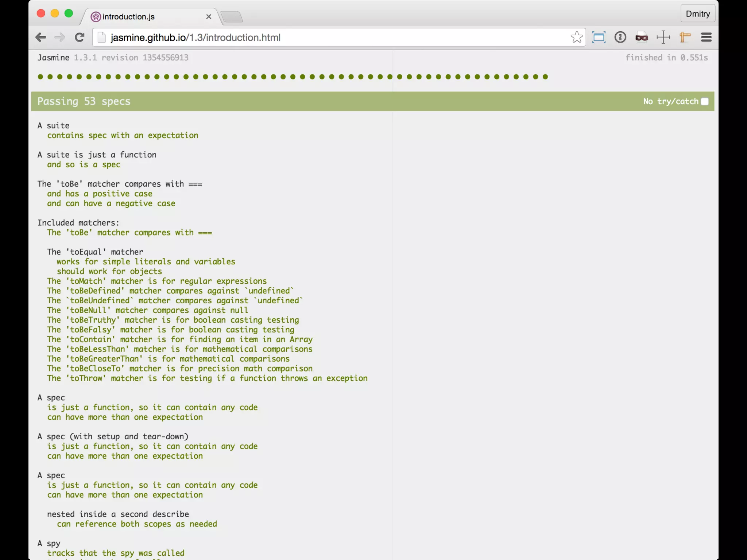Screen dimensions: 747x560
Task: Open a new tab
Action: [x=232, y=17]
